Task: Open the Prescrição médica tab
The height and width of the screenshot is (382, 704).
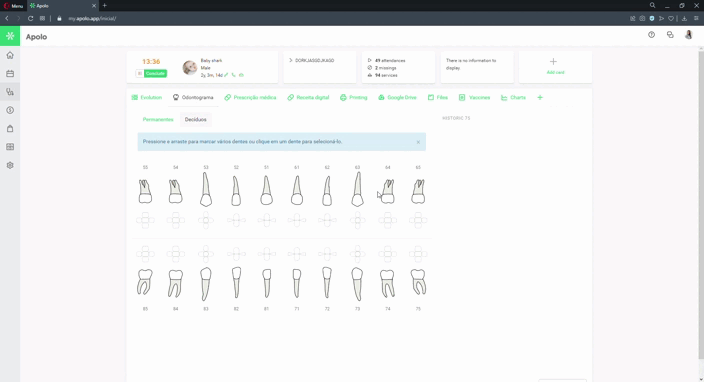Action: tap(250, 97)
